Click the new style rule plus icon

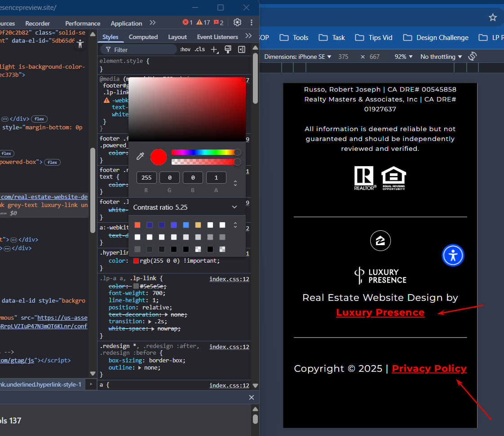pyautogui.click(x=214, y=49)
